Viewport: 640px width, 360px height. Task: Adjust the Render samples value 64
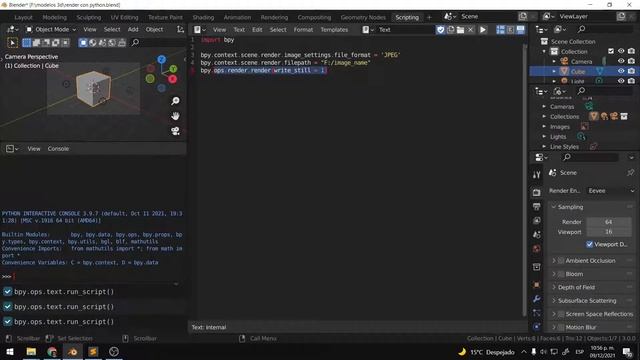click(609, 222)
